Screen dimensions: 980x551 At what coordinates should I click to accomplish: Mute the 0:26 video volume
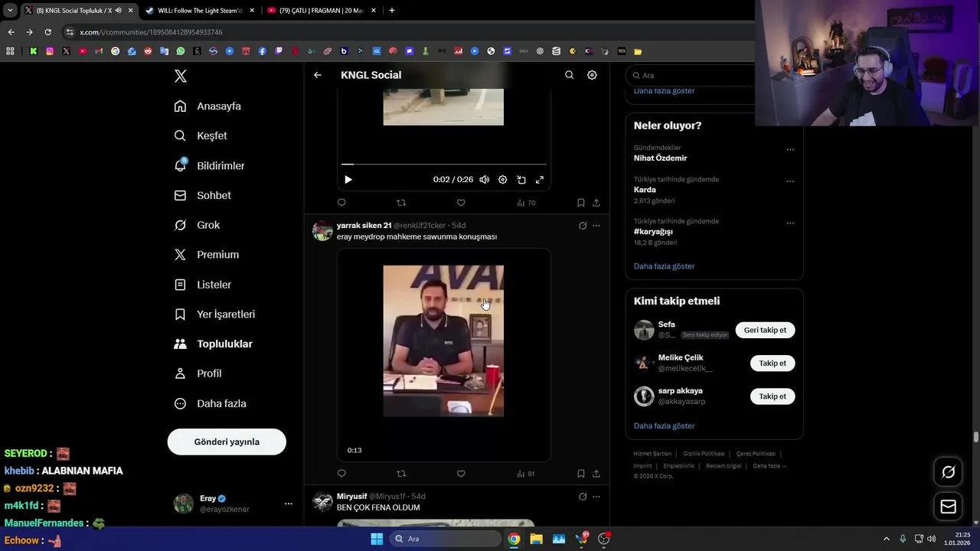click(484, 180)
